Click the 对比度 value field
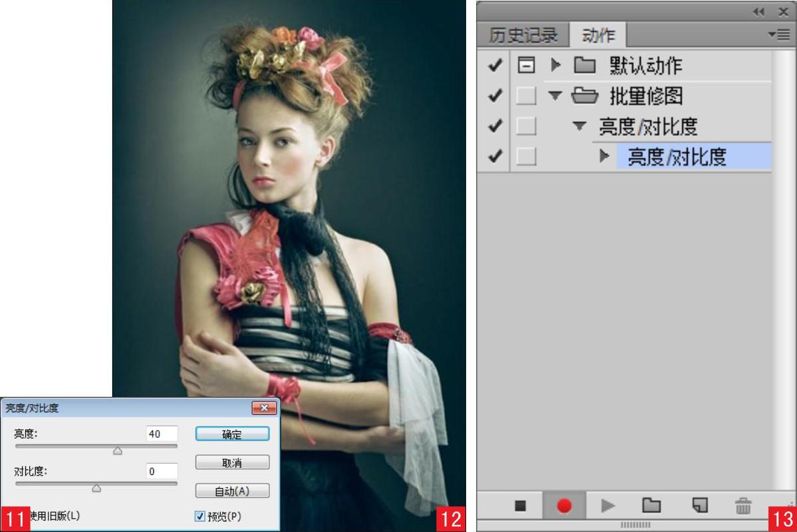Image resolution: width=797 pixels, height=532 pixels. pyautogui.click(x=162, y=471)
